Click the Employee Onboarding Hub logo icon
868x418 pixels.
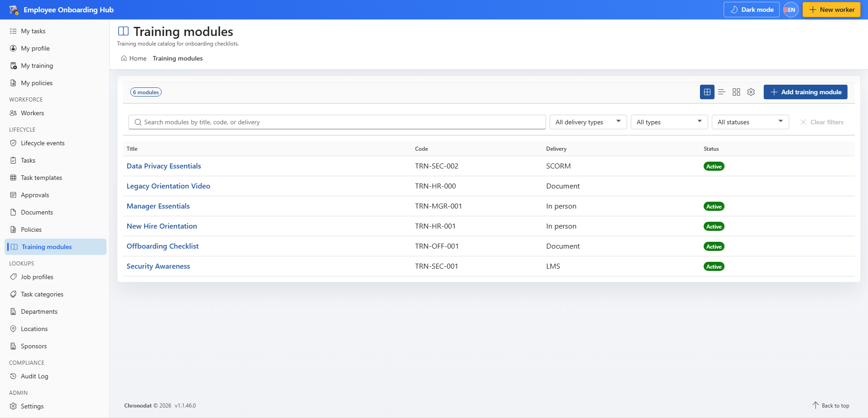point(14,10)
